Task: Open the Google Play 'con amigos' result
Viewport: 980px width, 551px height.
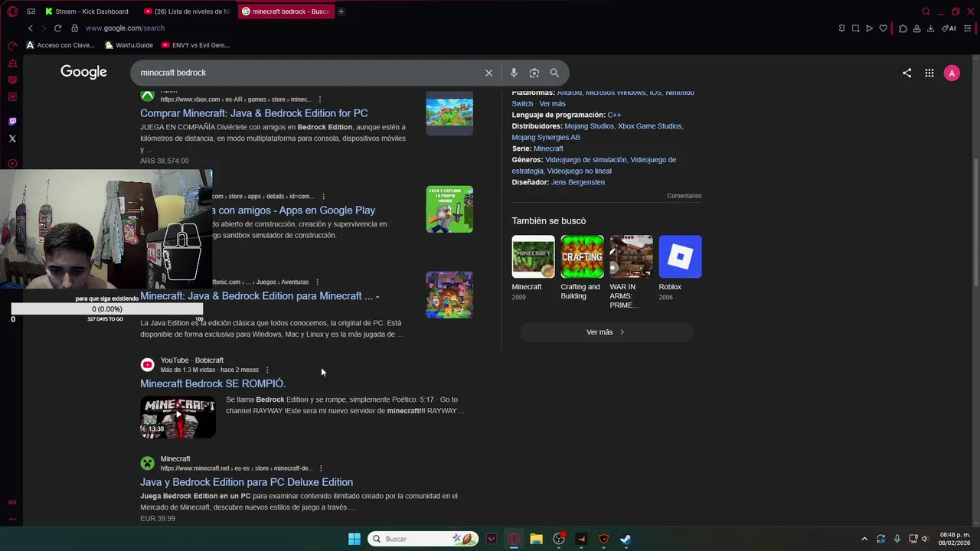Action: (293, 210)
